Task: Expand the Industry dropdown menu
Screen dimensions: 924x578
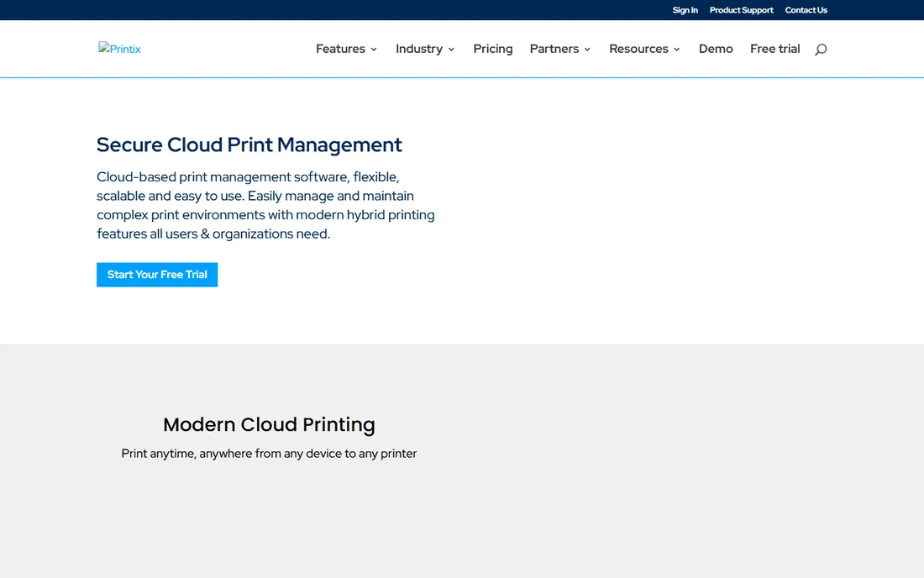Action: [425, 49]
